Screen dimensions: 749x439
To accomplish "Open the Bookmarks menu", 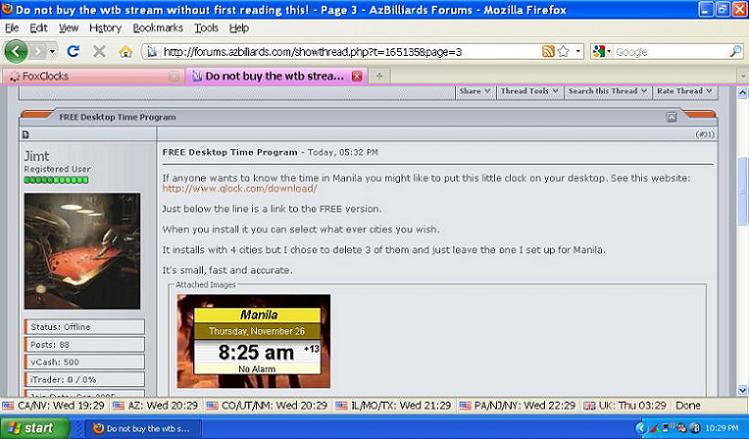I will click(157, 28).
